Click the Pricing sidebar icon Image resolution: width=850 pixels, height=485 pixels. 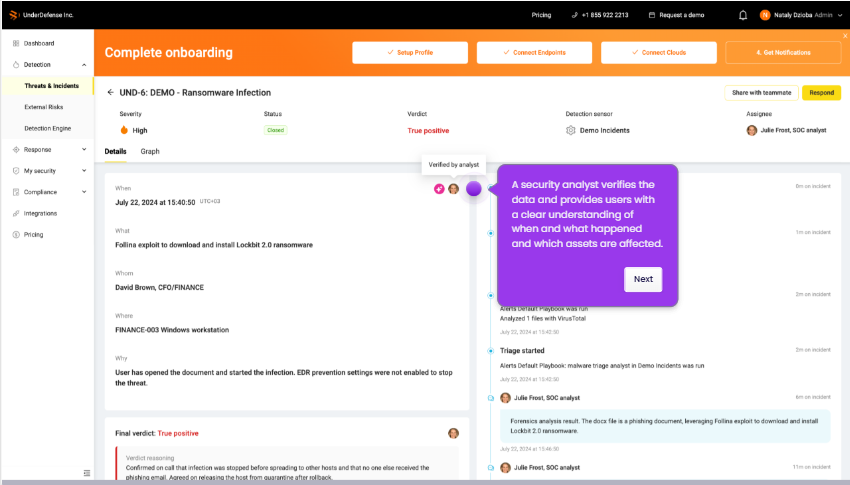[x=16, y=235]
